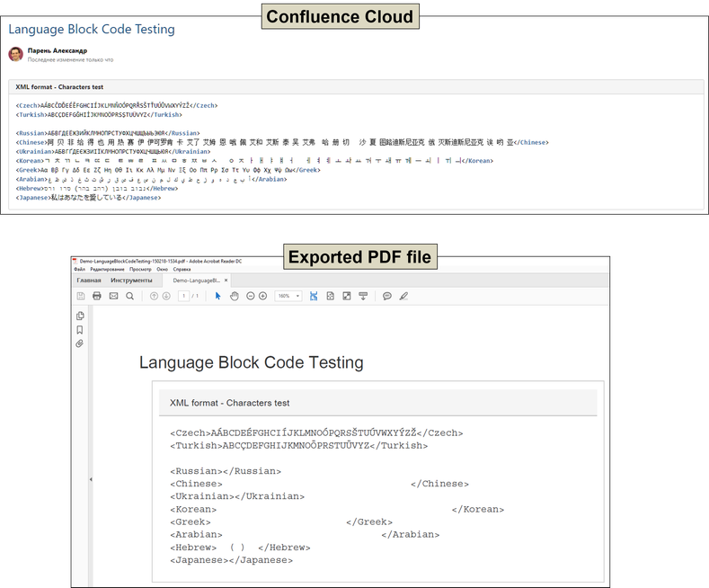
Task: Go to next page with down arrow
Action: tap(166, 296)
